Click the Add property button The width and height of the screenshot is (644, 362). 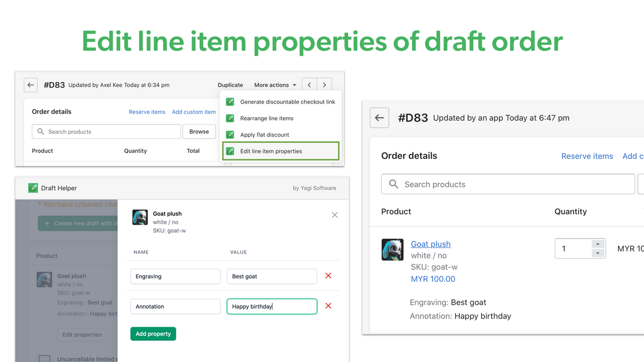[x=153, y=333]
